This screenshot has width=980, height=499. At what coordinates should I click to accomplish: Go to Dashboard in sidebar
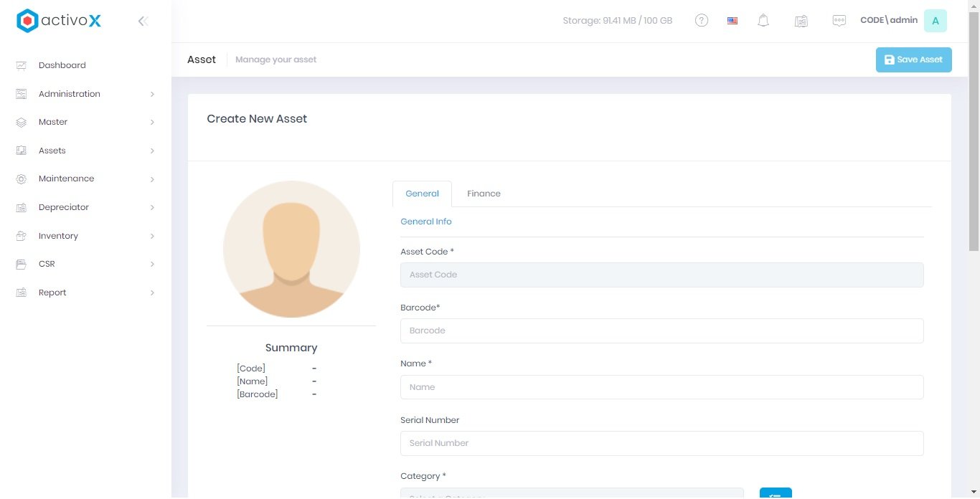(x=62, y=65)
